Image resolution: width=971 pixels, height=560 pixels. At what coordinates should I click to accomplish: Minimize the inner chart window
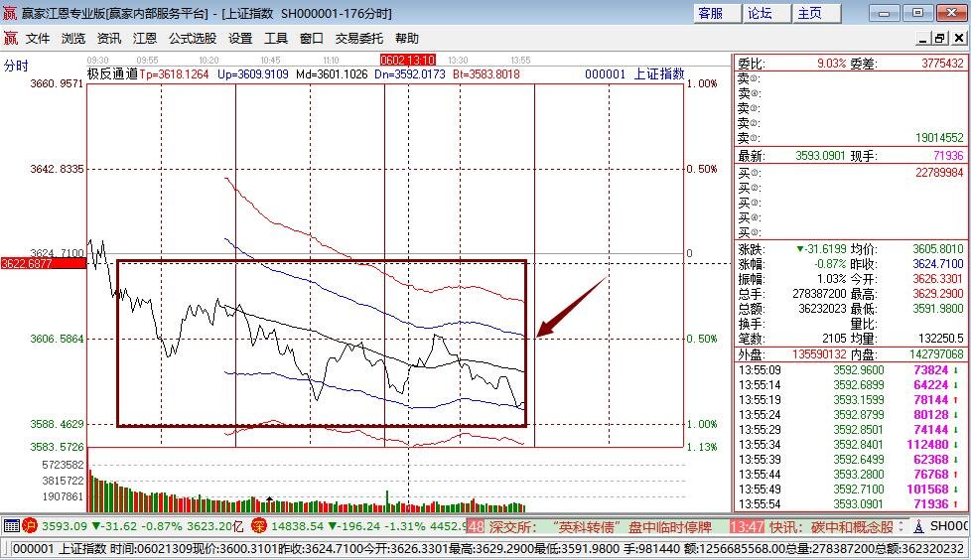click(923, 39)
